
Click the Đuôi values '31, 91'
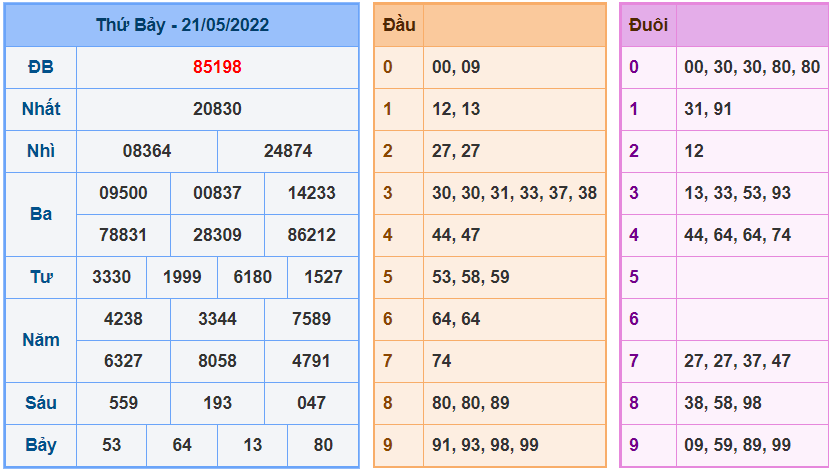coord(708,109)
